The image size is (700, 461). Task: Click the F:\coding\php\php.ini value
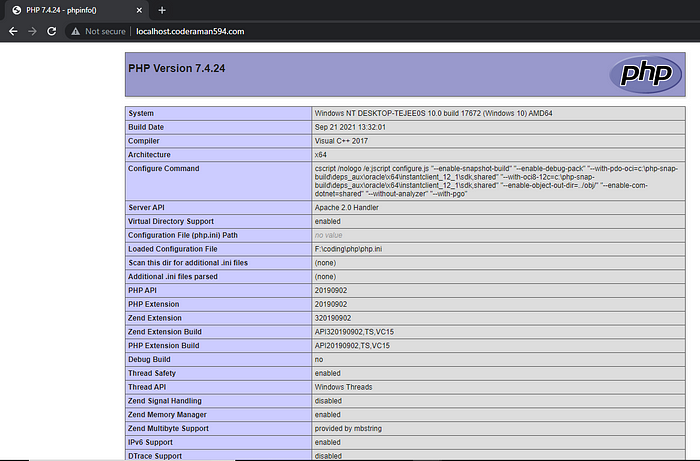coord(348,249)
